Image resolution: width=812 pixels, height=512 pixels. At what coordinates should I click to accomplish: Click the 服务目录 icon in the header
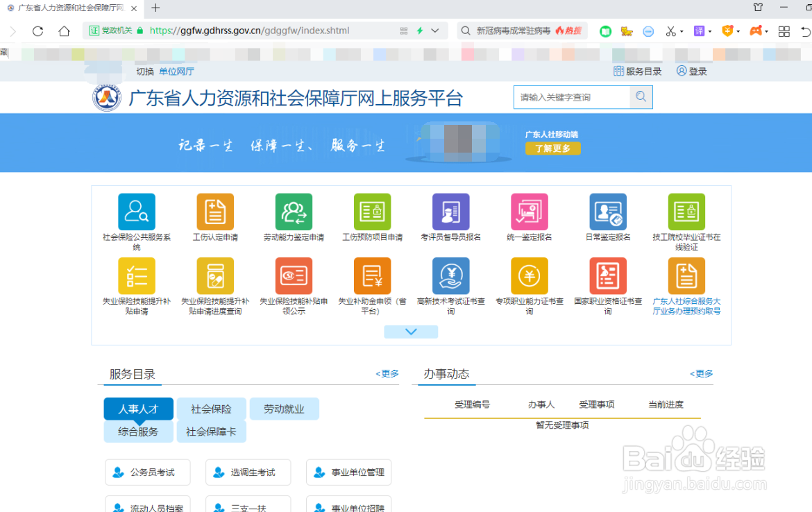coord(637,71)
